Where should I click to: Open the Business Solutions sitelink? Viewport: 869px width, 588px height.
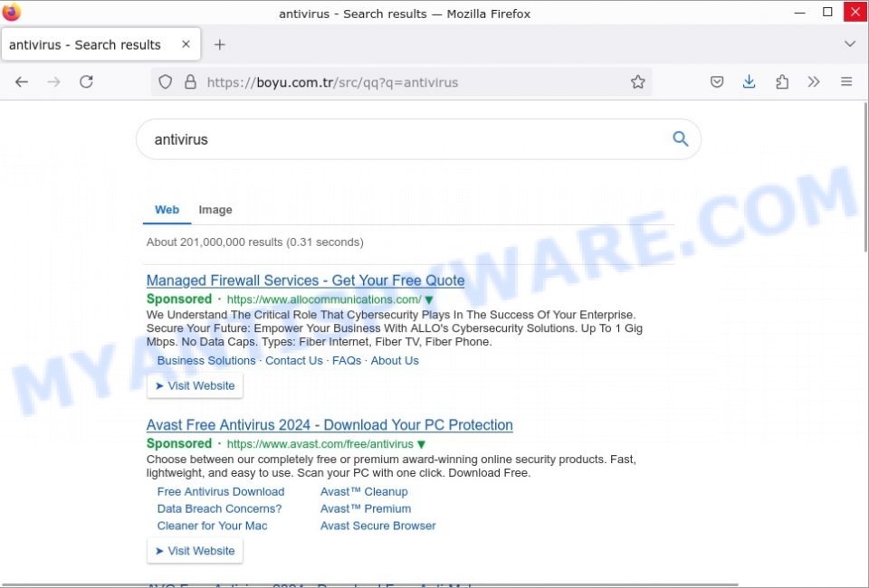tap(206, 360)
